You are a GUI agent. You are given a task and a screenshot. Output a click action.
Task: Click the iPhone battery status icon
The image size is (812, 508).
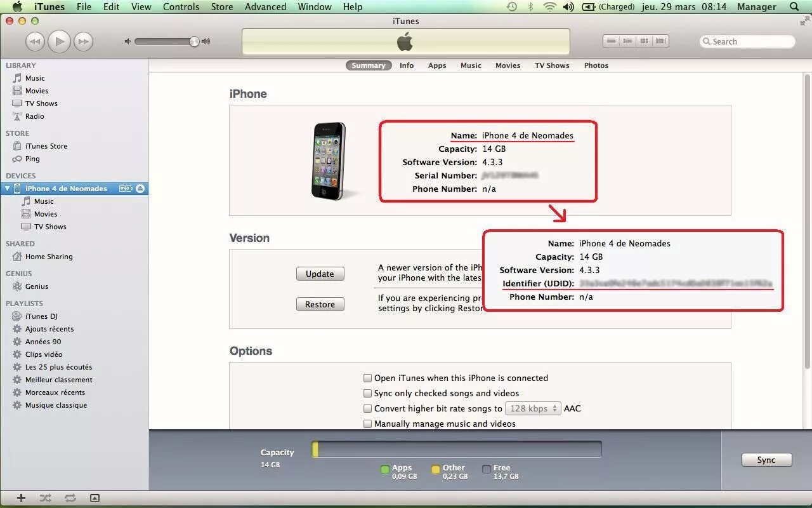click(126, 189)
